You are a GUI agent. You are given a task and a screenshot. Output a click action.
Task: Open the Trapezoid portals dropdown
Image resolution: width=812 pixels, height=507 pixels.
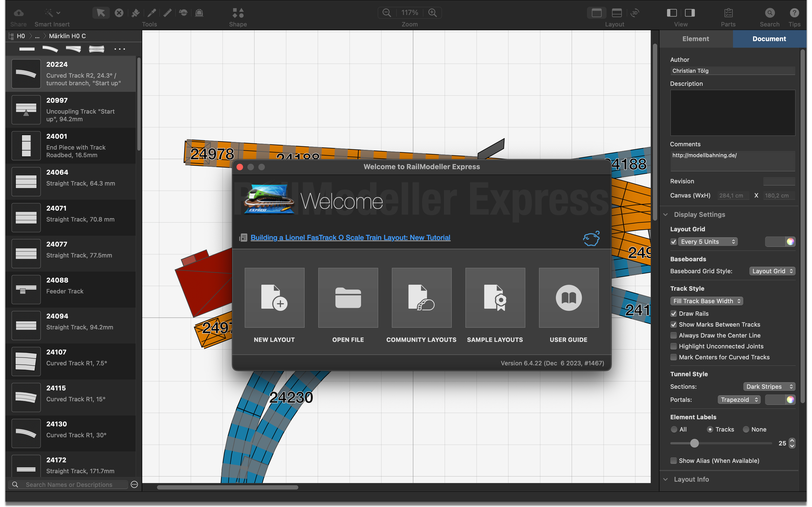pos(739,399)
